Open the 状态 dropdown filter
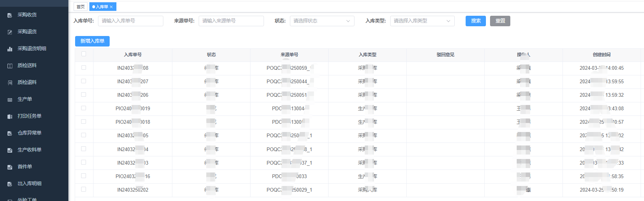644x201 pixels. 322,21
